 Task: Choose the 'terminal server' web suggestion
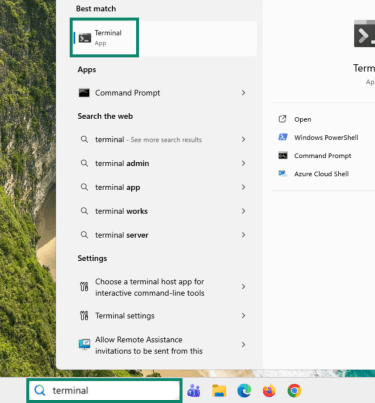pyautogui.click(x=122, y=235)
